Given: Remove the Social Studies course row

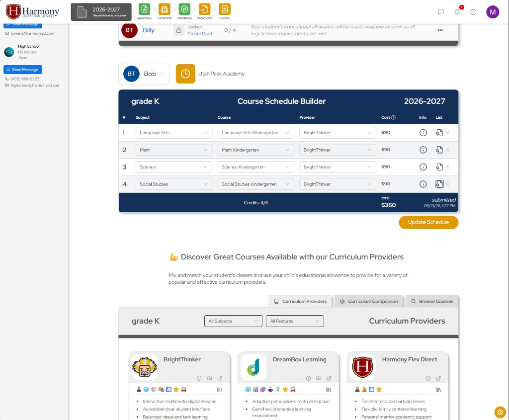Looking at the screenshot, I should (x=448, y=184).
